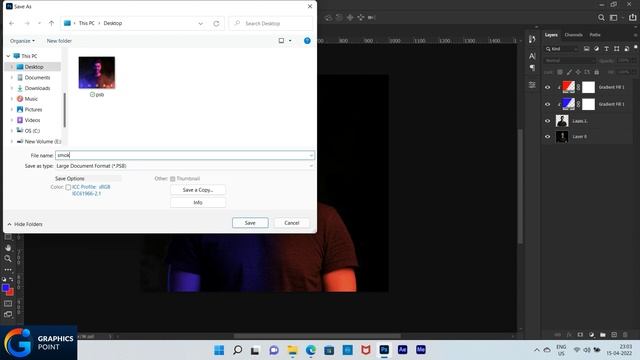Switch to the Paths tab

tap(595, 35)
